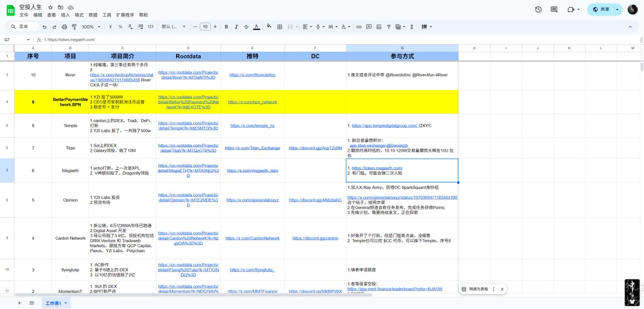Open the 格式 menu
The image size is (644, 309).
[79, 16]
